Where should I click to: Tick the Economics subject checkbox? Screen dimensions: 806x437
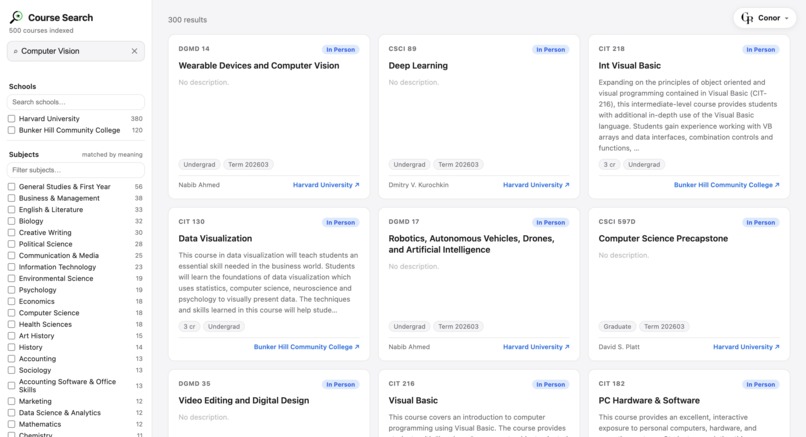[11, 301]
